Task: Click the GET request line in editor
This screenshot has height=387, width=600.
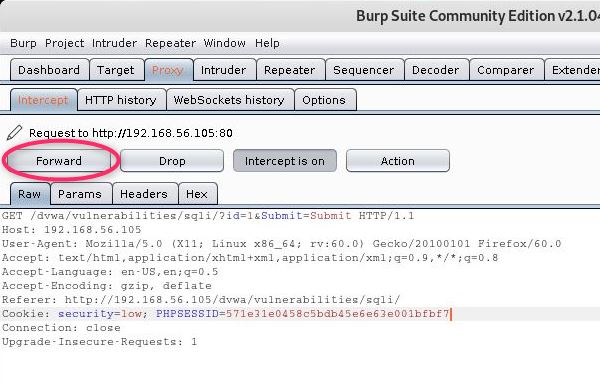Action: tap(208, 216)
